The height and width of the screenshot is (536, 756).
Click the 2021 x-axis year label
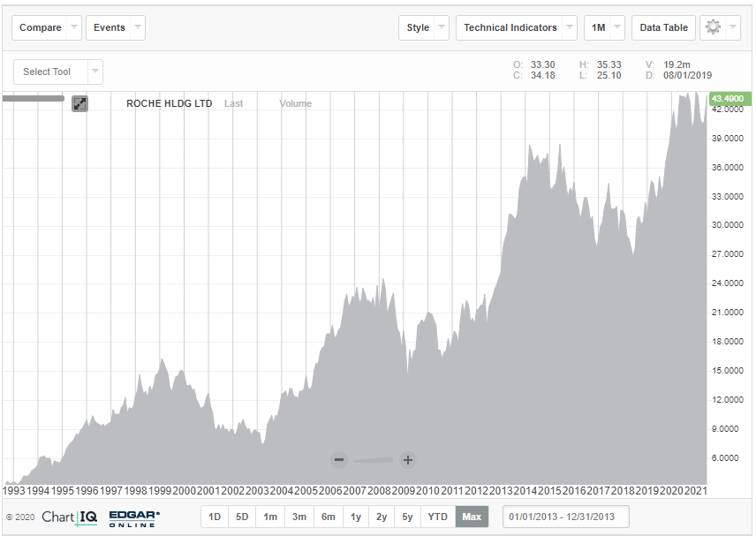point(696,491)
